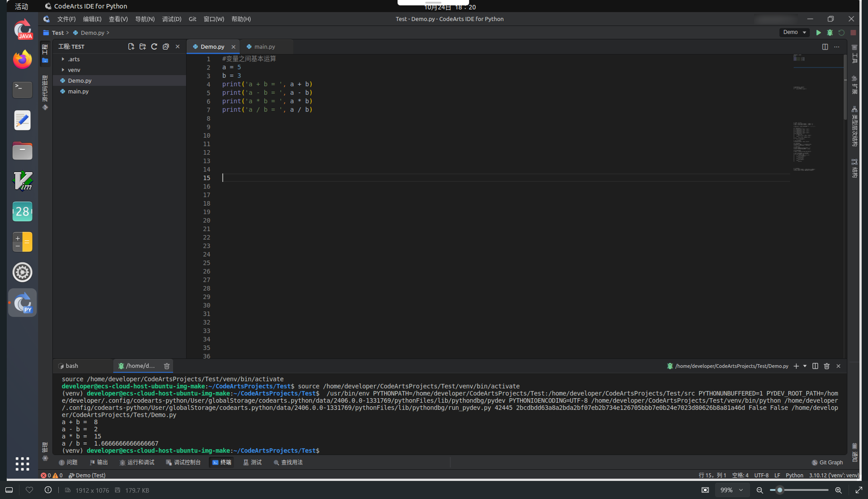
Task: Select main.py in the project tree
Action: coord(78,91)
